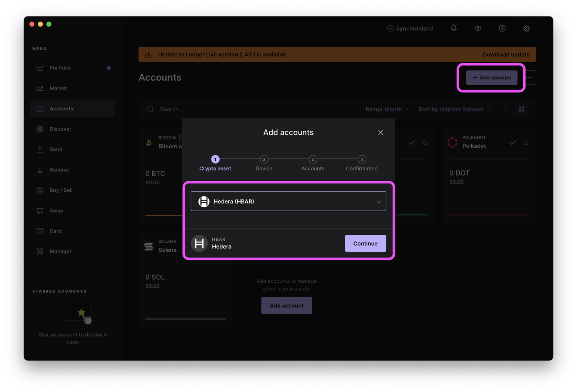Go to the Device step in Add accounts

[x=264, y=163]
